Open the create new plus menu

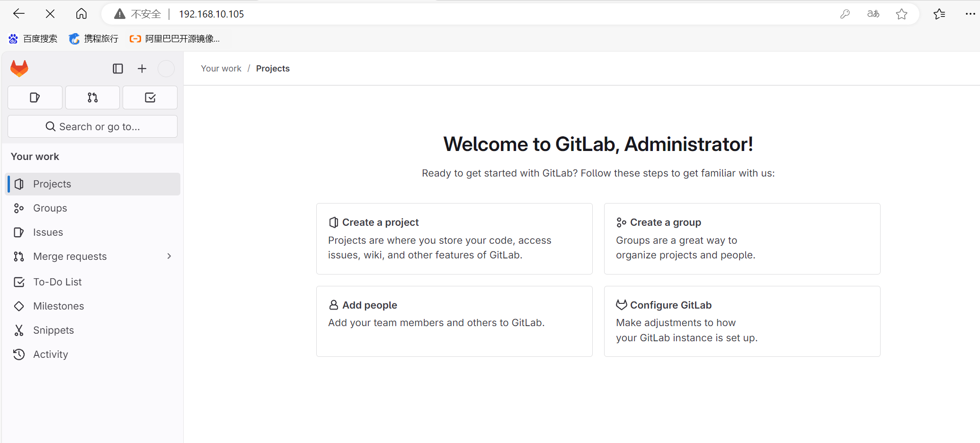(x=142, y=69)
